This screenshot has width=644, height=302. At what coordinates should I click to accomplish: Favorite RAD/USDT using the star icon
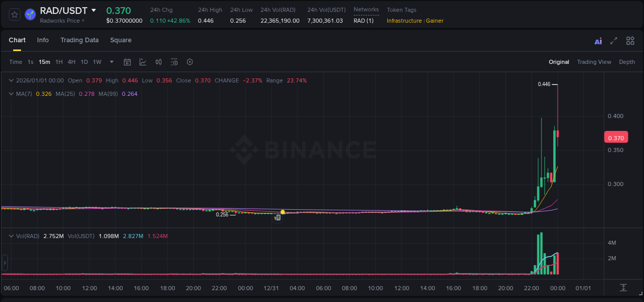[14, 14]
